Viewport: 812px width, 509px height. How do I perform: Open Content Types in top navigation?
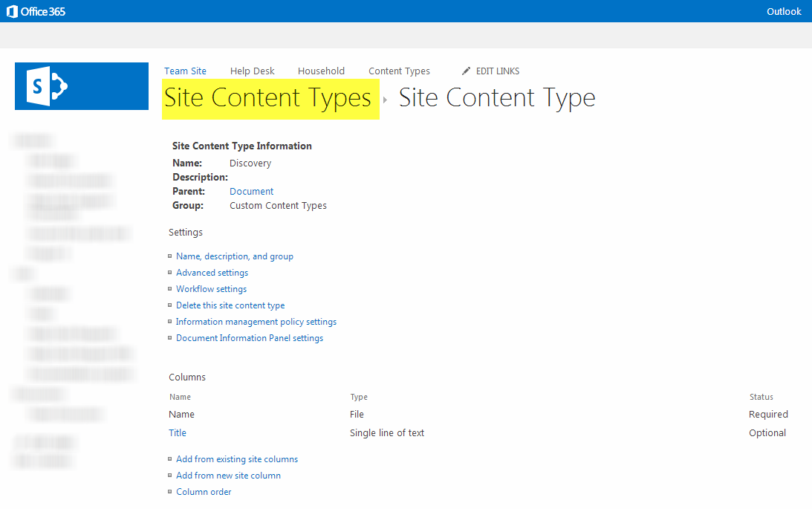(x=399, y=71)
